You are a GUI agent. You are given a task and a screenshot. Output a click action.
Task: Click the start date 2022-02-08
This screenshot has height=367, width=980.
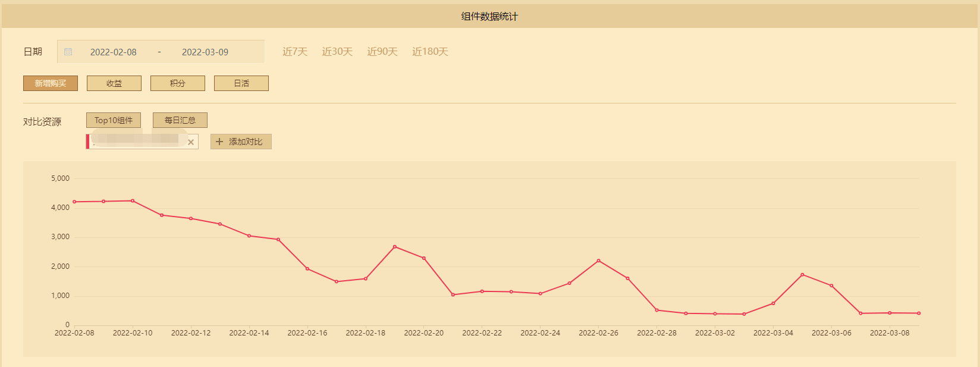tap(113, 52)
